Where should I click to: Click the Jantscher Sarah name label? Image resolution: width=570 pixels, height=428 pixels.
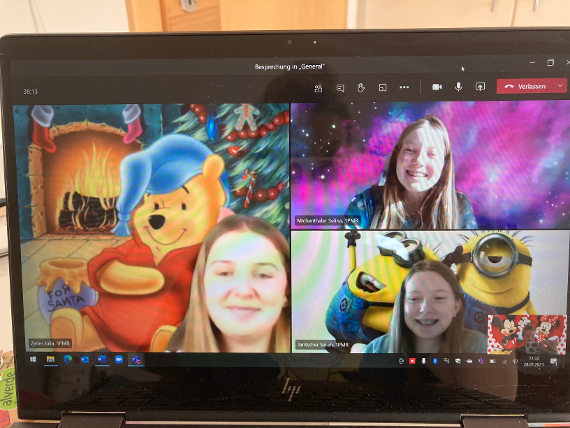tap(323, 344)
